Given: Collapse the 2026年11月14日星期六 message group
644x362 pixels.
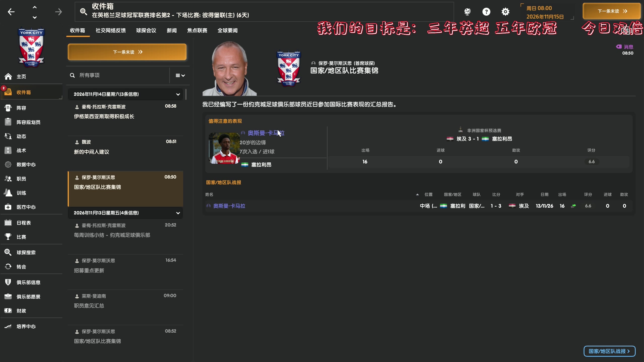Looking at the screenshot, I should pos(178,94).
